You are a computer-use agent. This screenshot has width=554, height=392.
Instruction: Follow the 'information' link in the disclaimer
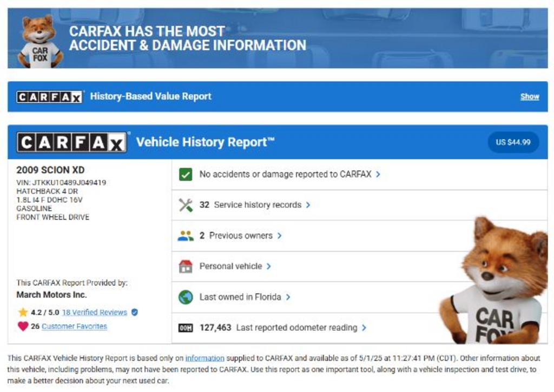(205, 358)
